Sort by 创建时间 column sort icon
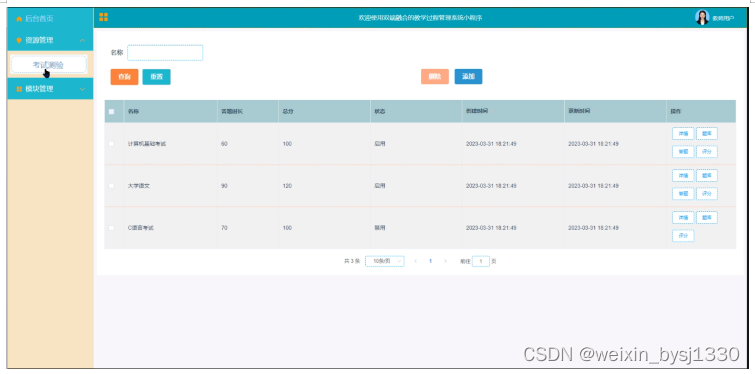Viewport: 755px width, 374px height. 492,111
